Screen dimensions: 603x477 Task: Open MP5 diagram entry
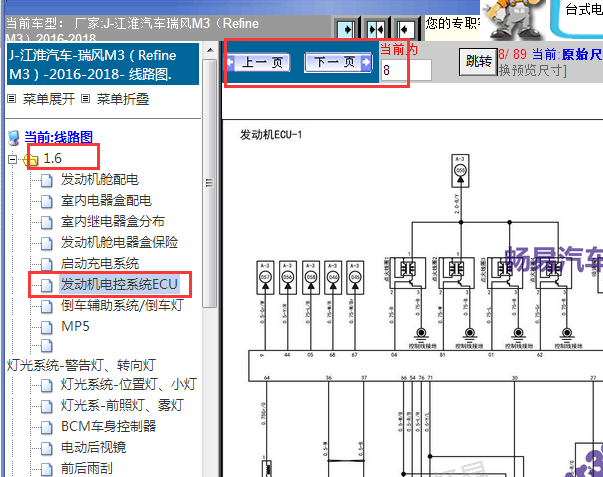pyautogui.click(x=75, y=327)
